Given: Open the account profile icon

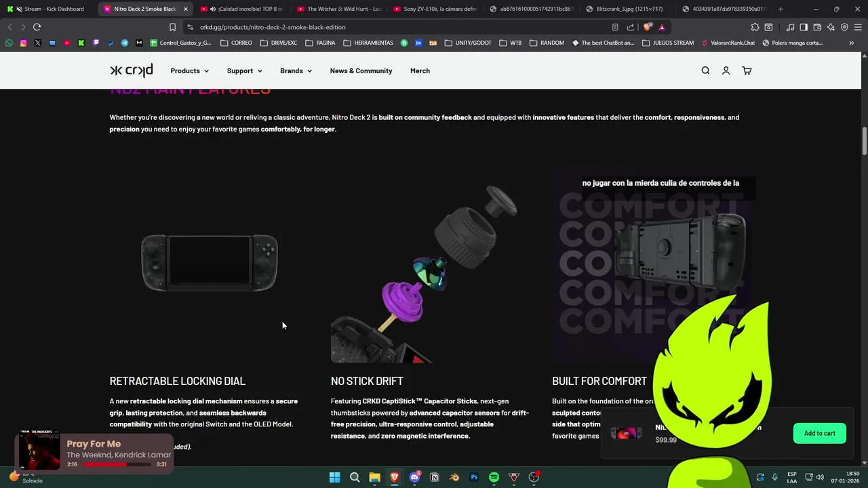Looking at the screenshot, I should pos(726,70).
